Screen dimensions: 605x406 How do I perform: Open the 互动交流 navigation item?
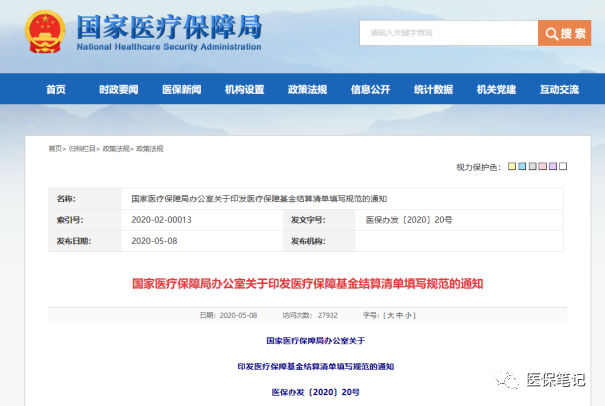[559, 90]
